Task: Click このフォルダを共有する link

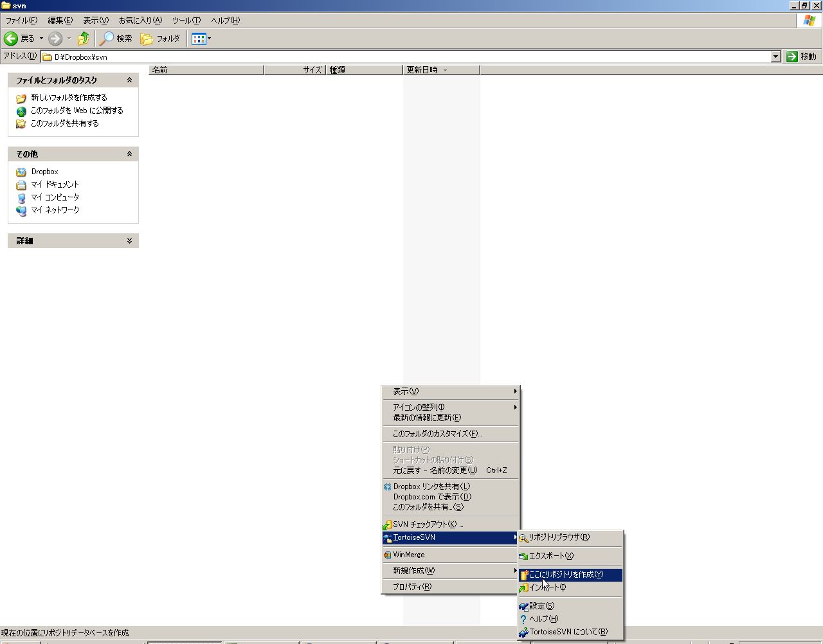Action: 64,123
